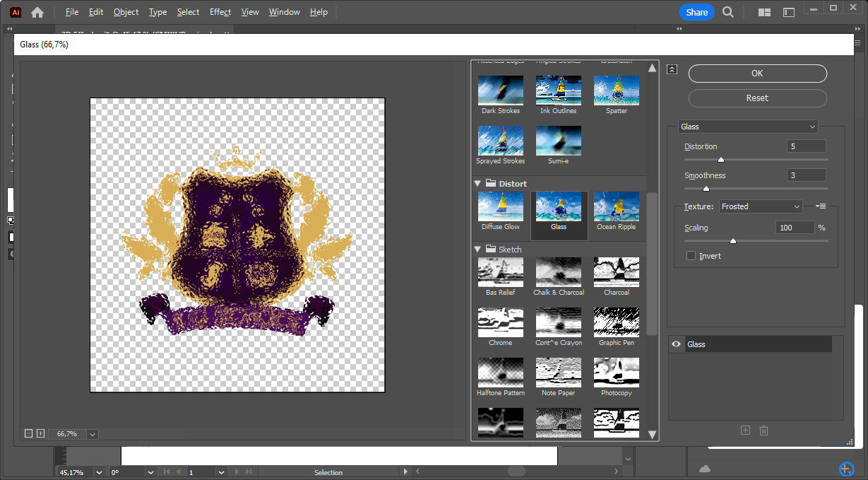Image resolution: width=868 pixels, height=480 pixels.
Task: Click the workspace switcher icon
Action: (789, 12)
